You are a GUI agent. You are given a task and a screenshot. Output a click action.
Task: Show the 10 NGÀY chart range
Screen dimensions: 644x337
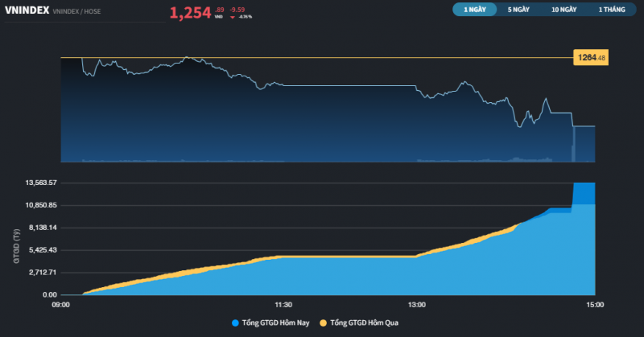(x=564, y=10)
